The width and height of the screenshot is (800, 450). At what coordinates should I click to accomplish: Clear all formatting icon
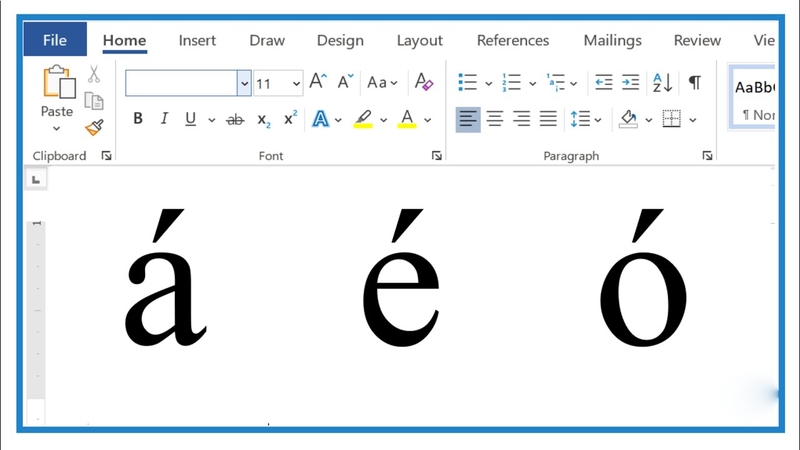pyautogui.click(x=423, y=82)
